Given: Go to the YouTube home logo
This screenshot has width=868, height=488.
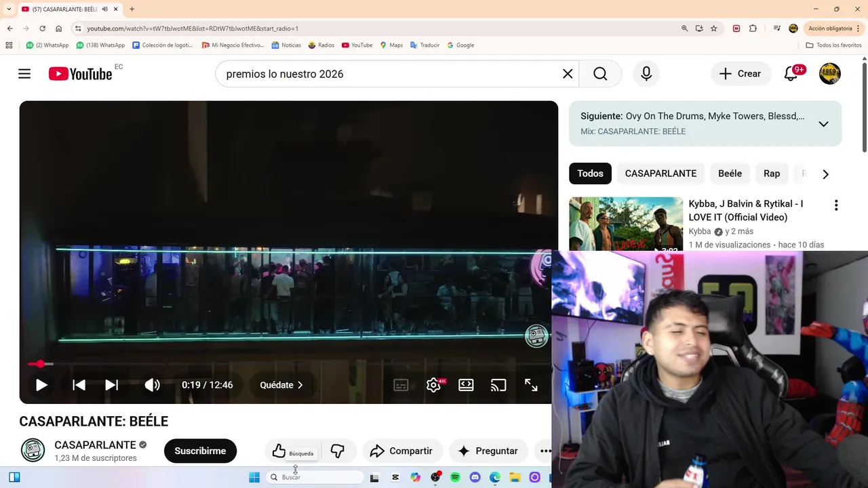Looking at the screenshot, I should (x=80, y=74).
